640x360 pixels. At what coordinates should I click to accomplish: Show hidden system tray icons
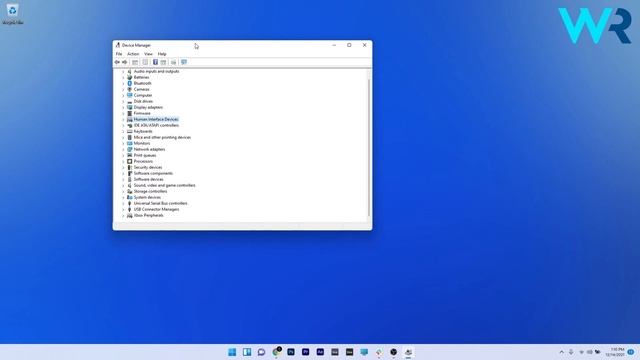tap(562, 352)
